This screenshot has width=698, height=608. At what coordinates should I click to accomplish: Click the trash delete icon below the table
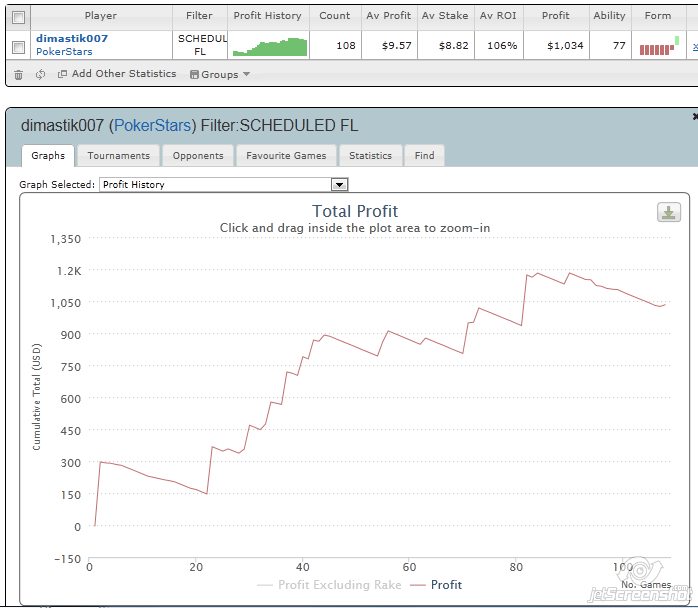point(18,74)
